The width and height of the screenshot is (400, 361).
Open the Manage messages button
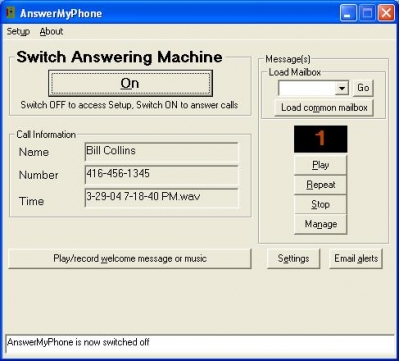320,224
